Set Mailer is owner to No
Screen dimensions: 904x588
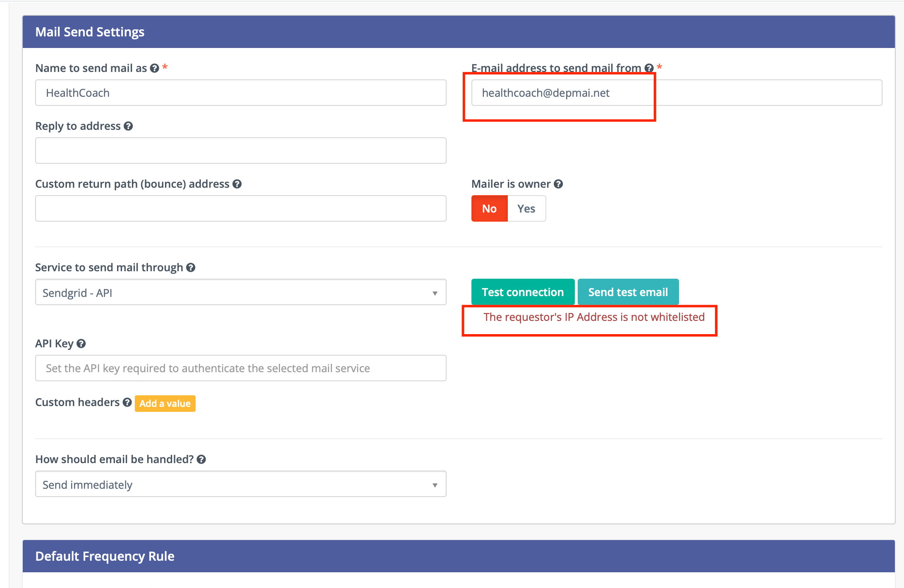point(489,209)
